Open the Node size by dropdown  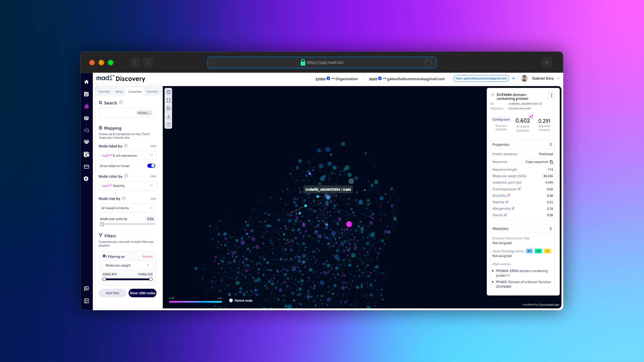click(x=127, y=208)
